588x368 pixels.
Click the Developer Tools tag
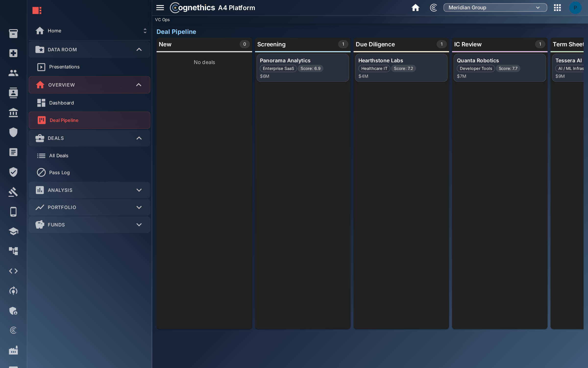tap(476, 68)
